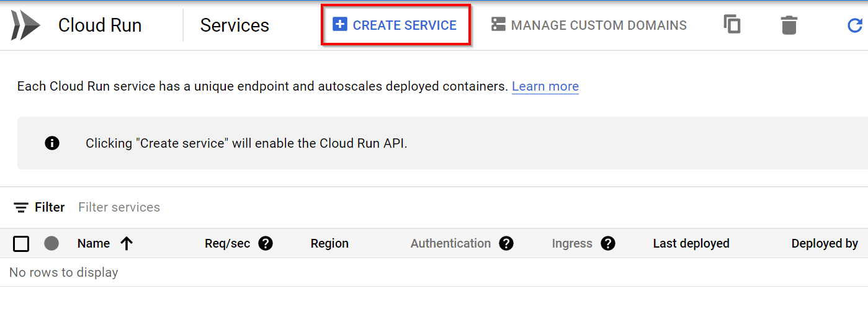868x332 pixels.
Task: Open the help icon beside Ingress
Action: click(x=608, y=243)
